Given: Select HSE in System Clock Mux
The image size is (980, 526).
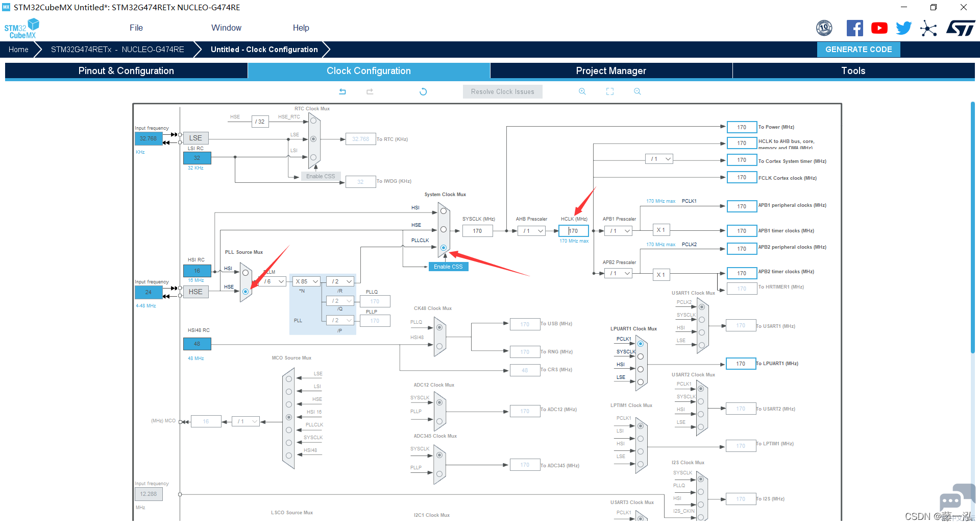Looking at the screenshot, I should coord(444,229).
